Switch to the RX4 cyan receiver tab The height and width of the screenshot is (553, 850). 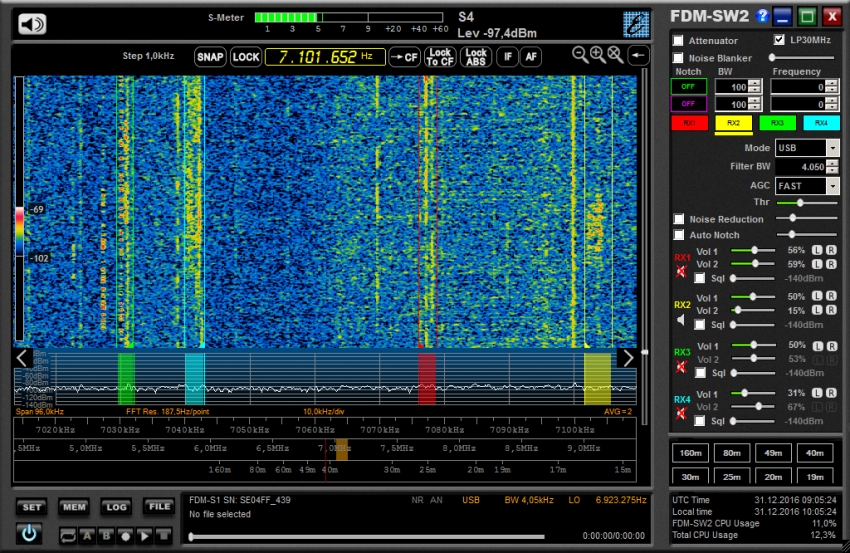pyautogui.click(x=821, y=123)
